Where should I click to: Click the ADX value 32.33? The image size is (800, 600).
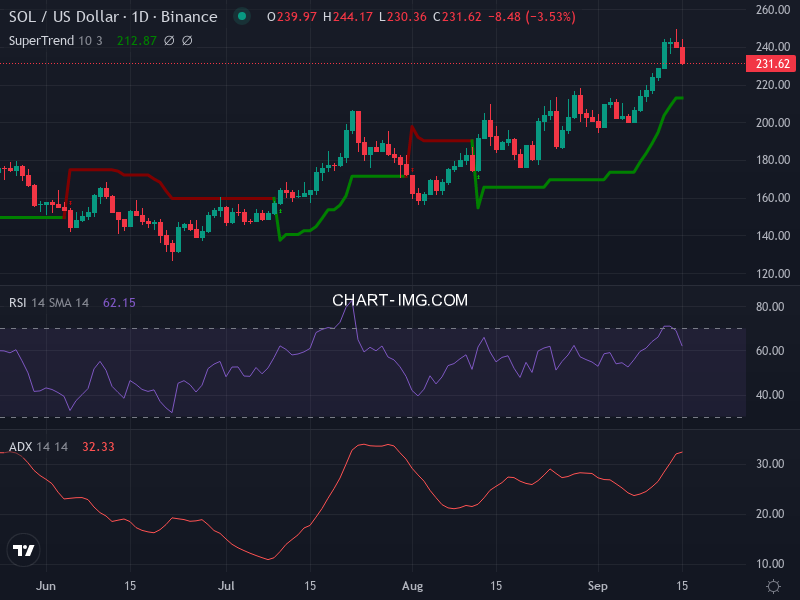(x=98, y=446)
